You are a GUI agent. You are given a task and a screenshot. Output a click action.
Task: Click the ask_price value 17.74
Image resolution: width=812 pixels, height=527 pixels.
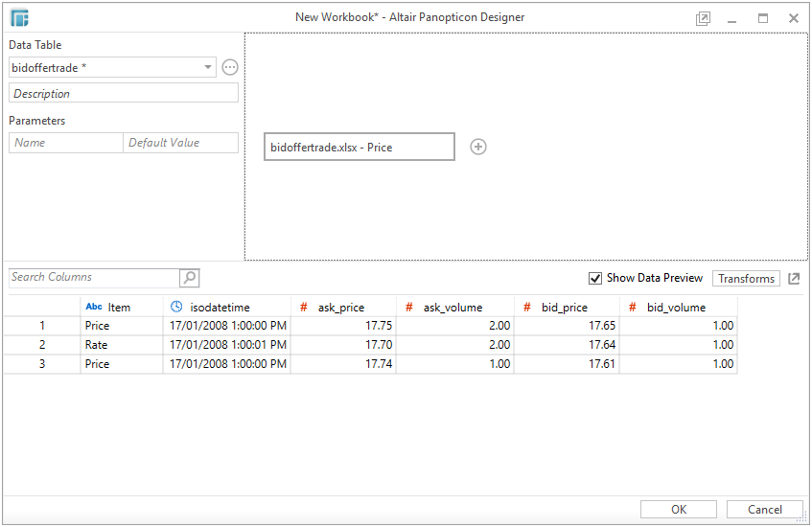click(x=343, y=364)
